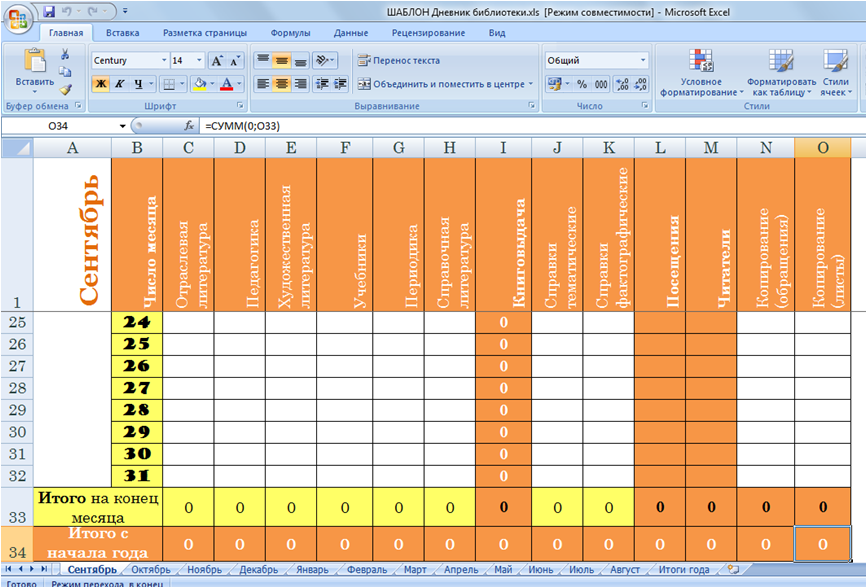Select the Итого с начала года cell
The height and width of the screenshot is (588, 867).
pyautogui.click(x=98, y=544)
